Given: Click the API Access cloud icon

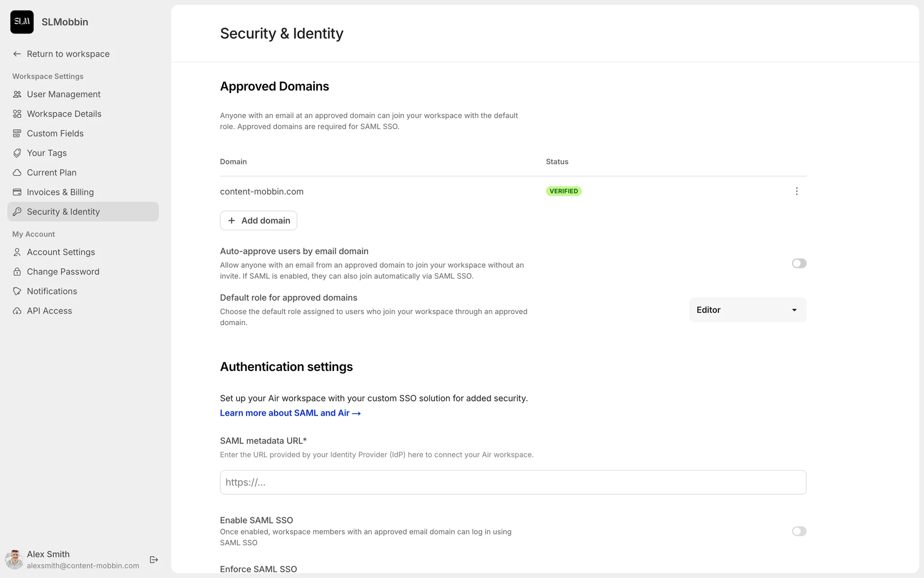Looking at the screenshot, I should 17,311.
